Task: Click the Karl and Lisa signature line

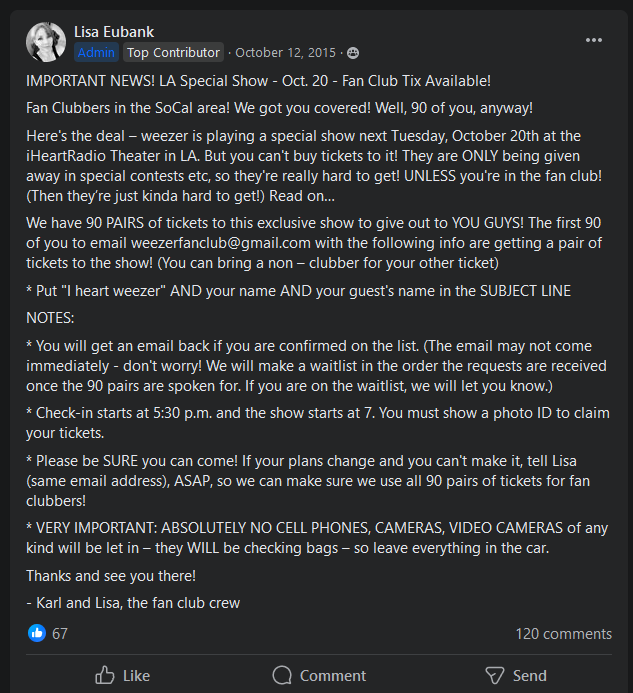Action: coord(133,602)
